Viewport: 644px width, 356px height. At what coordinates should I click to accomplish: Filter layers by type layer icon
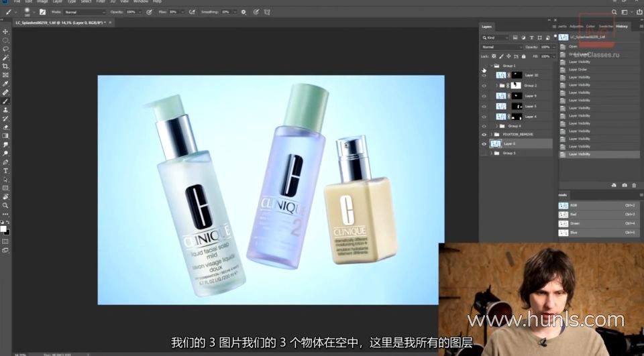pos(531,38)
